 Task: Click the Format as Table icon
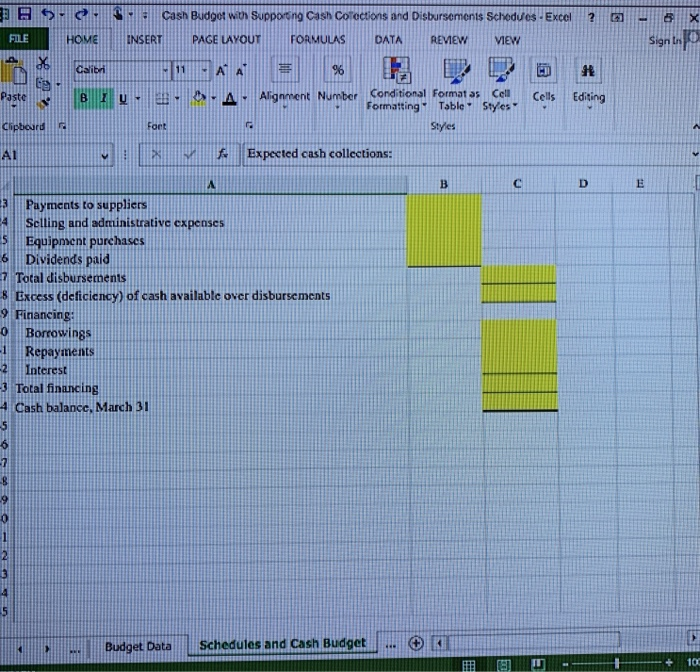(456, 71)
